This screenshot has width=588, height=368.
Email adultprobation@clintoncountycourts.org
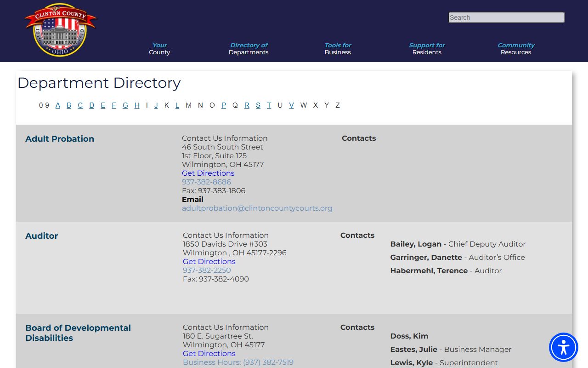(x=257, y=208)
